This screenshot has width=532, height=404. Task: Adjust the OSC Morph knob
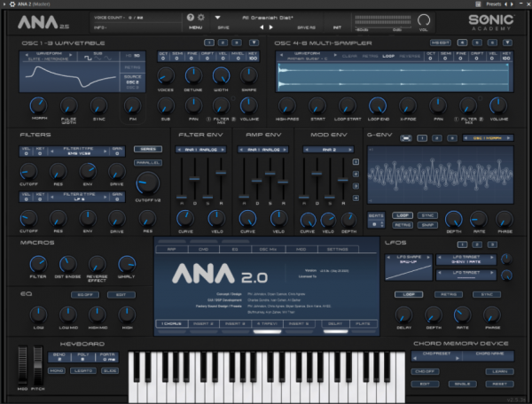click(x=38, y=105)
